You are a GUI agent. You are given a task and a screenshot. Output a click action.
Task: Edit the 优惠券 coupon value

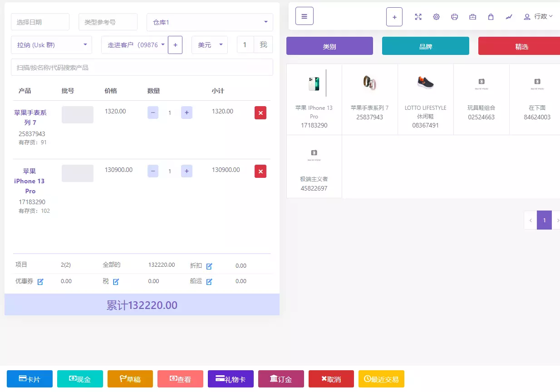pos(40,282)
